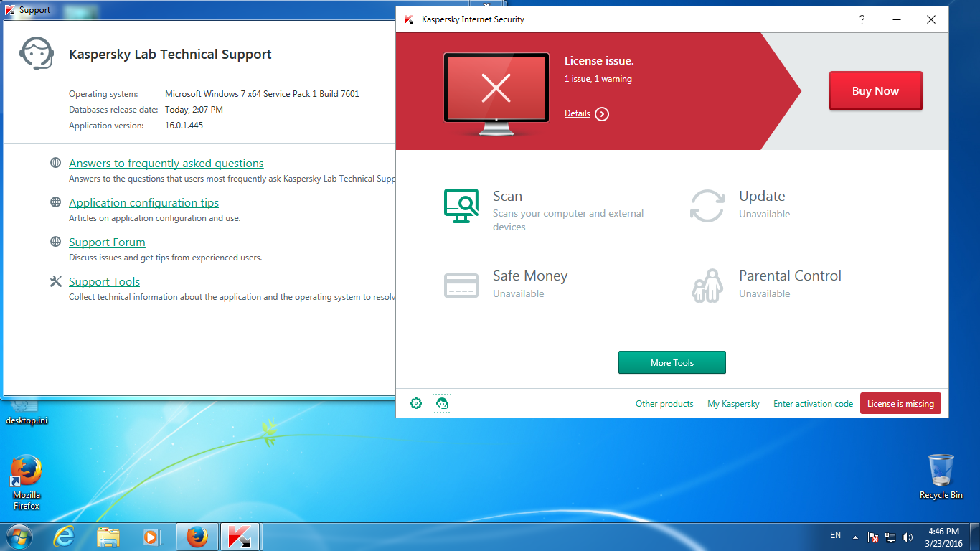Select the Mozilla Firefox desktop shortcut
This screenshot has height=551, width=980.
tap(27, 481)
